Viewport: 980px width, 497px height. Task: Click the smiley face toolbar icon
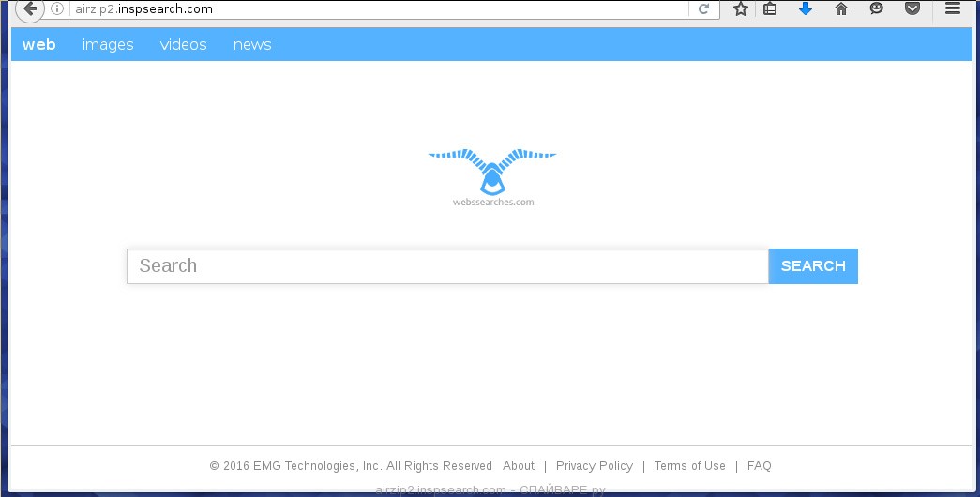[877, 8]
